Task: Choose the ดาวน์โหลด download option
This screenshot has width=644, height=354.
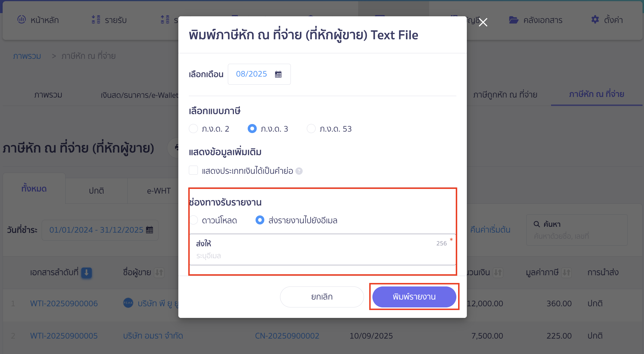Action: coord(193,220)
